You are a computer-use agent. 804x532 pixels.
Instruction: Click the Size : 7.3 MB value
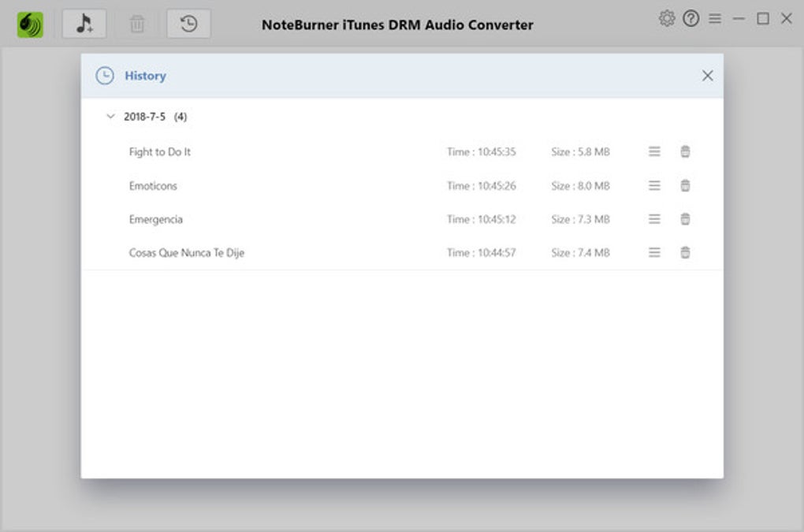tap(580, 219)
